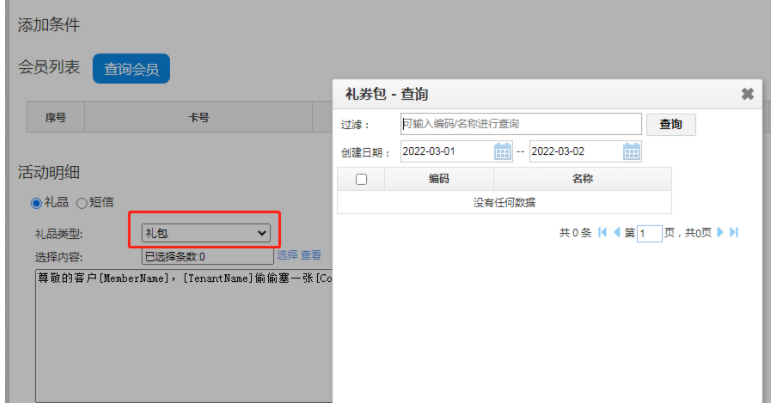Click the 名称 column header
The image size is (771, 403).
coord(582,179)
